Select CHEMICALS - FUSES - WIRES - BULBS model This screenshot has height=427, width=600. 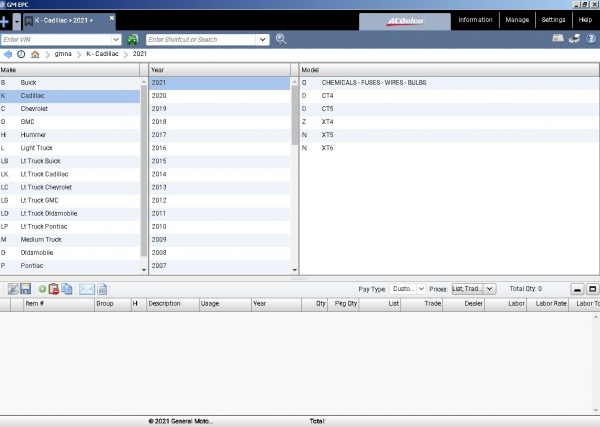[449, 83]
